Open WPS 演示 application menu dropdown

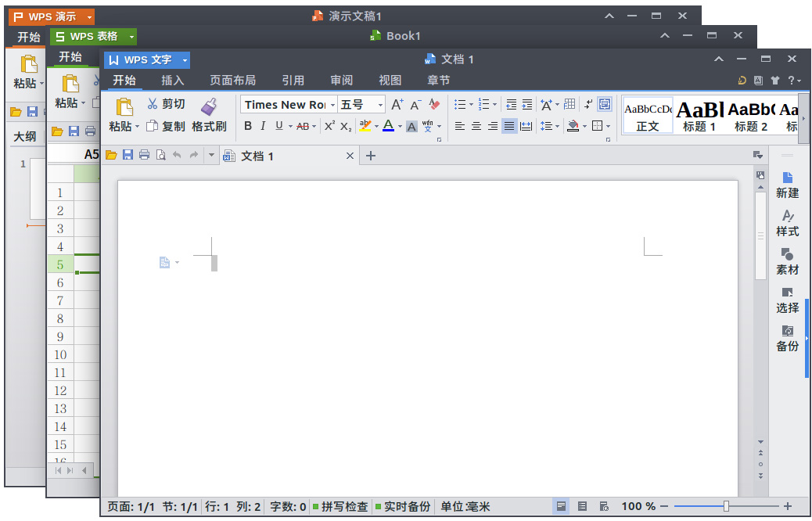tap(90, 17)
